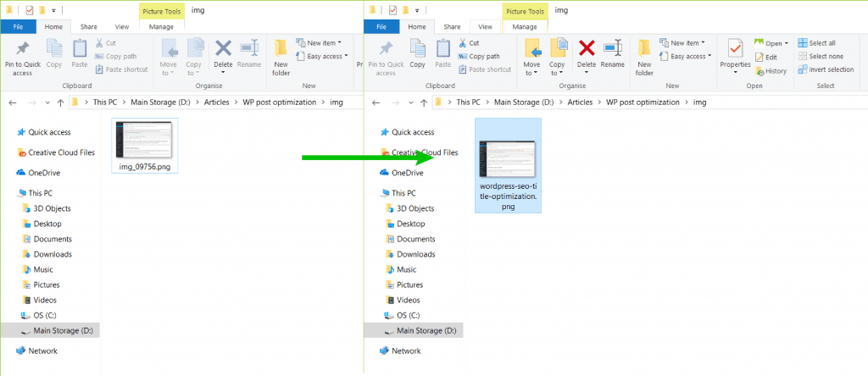Click Pin to Quick access in right window
868x376 pixels.
pyautogui.click(x=386, y=58)
